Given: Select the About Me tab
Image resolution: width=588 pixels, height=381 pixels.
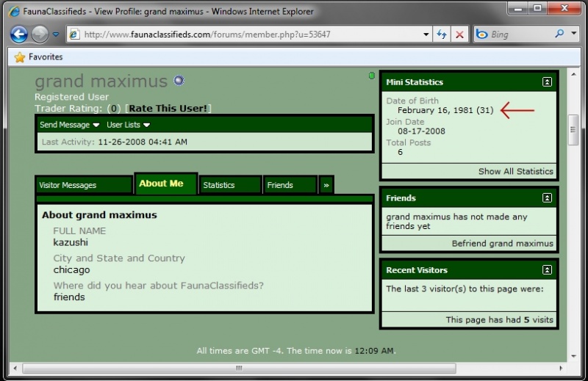Looking at the screenshot, I should coord(165,184).
